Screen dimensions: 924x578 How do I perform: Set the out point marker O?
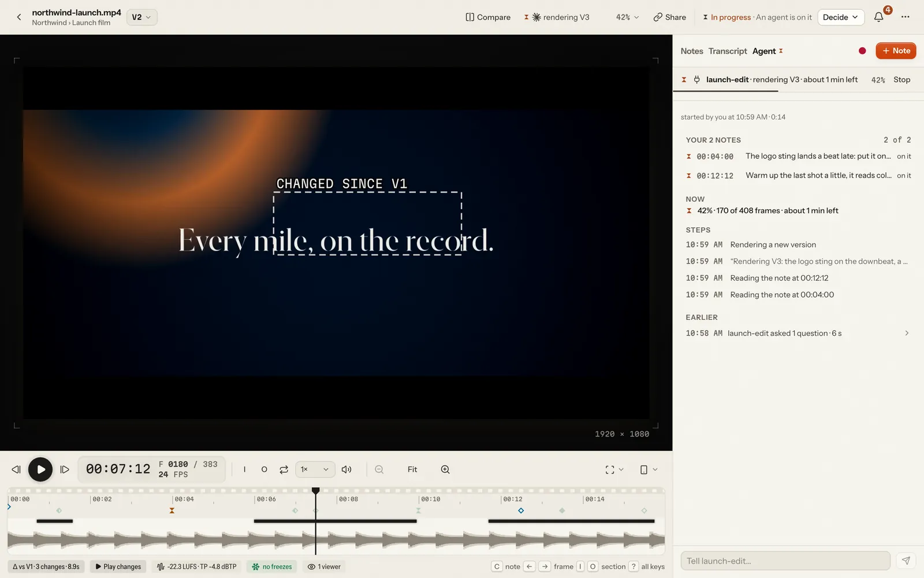tap(264, 469)
